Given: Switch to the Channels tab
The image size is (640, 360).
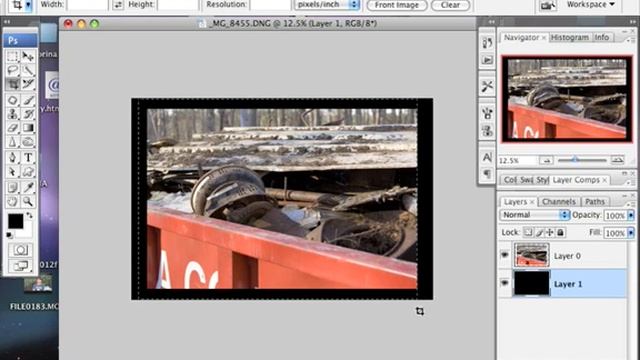Looking at the screenshot, I should click(559, 202).
